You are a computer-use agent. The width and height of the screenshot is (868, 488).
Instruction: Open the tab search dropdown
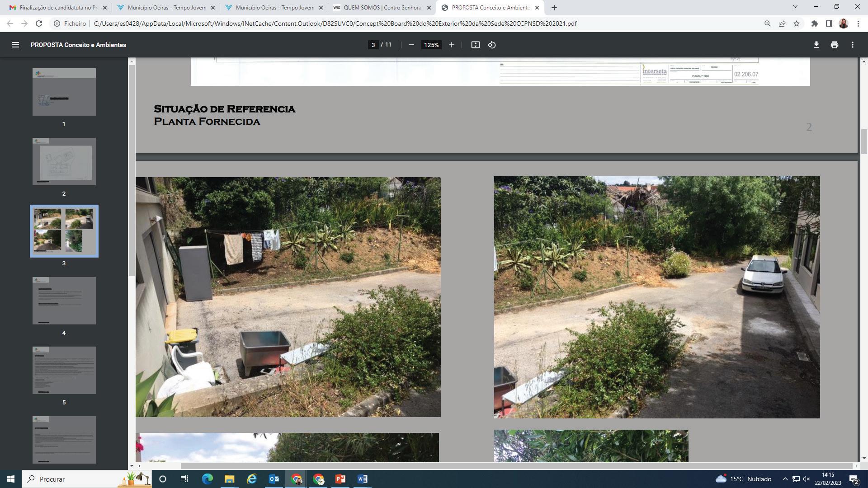pos(795,7)
